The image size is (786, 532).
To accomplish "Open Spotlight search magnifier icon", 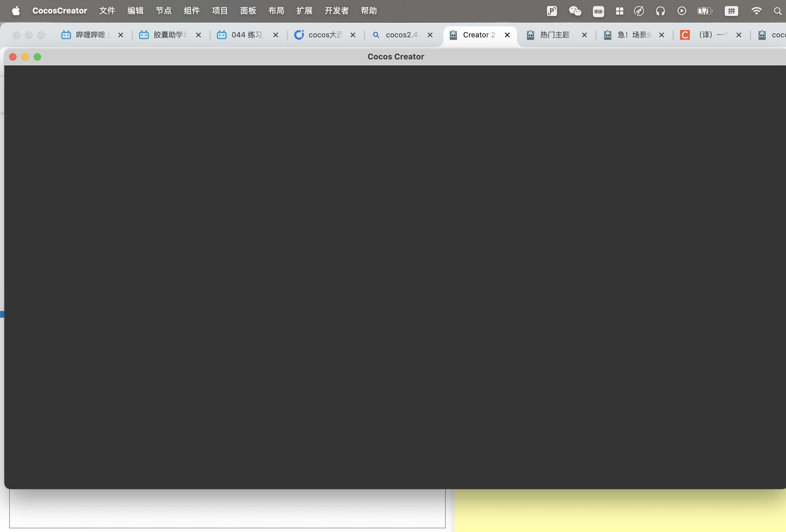I will tap(777, 11).
